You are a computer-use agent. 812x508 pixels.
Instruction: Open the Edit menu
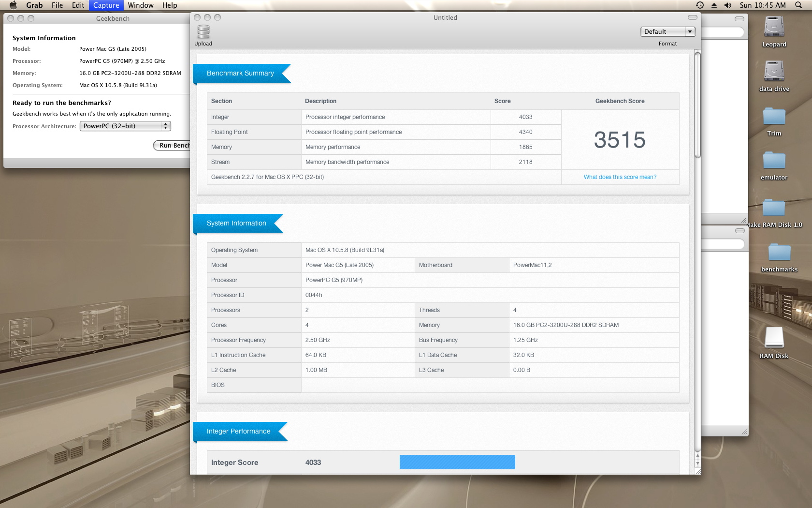point(78,5)
